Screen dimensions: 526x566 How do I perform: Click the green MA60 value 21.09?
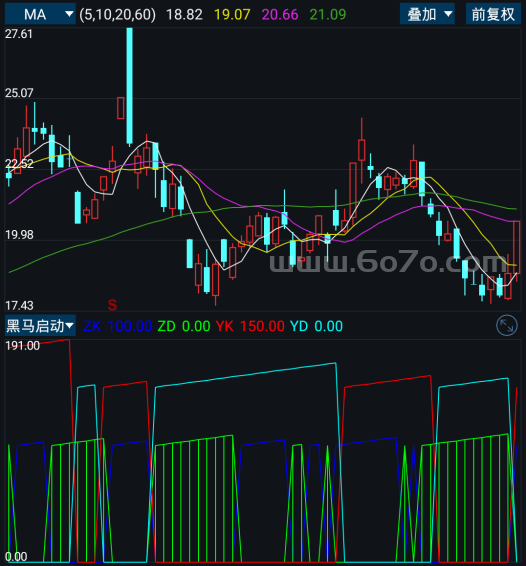coord(328,15)
